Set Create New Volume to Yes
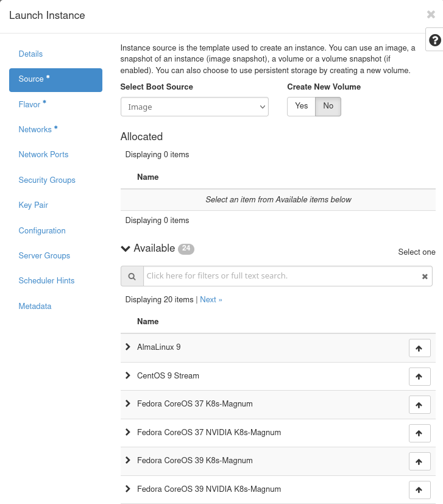Screen dimensions: 443x504 point(301,106)
